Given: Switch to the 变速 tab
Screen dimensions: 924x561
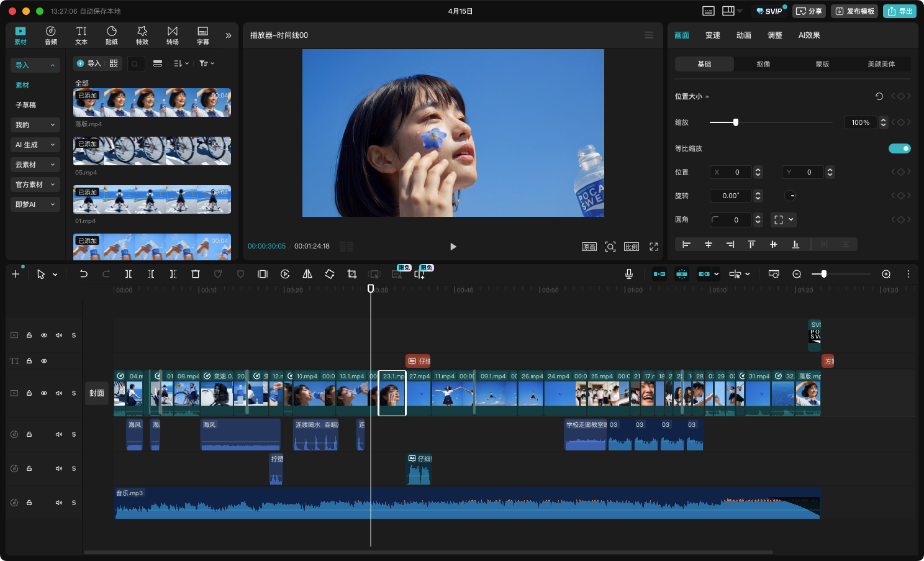Looking at the screenshot, I should tap(712, 35).
